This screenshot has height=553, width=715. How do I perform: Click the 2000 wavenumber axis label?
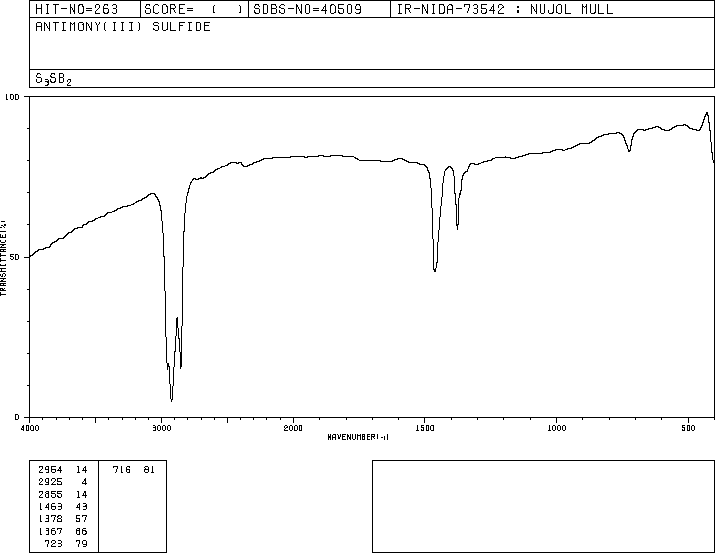pyautogui.click(x=293, y=428)
